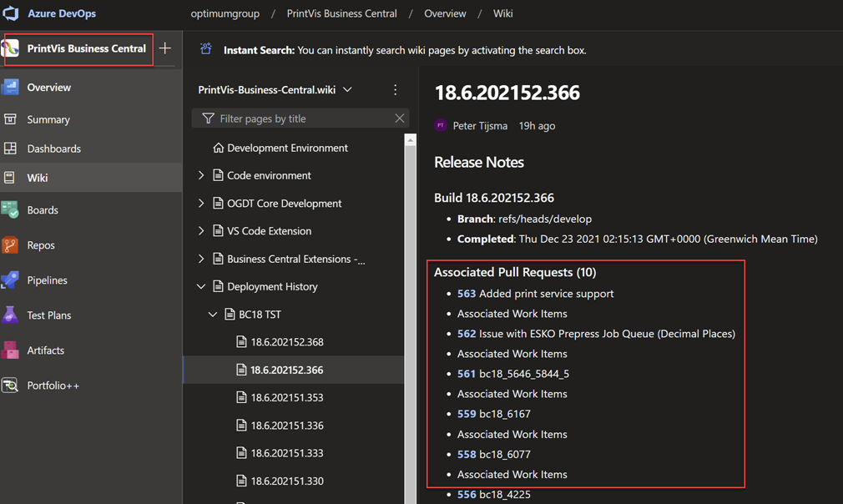Open the Boards hub icon

coord(10,209)
